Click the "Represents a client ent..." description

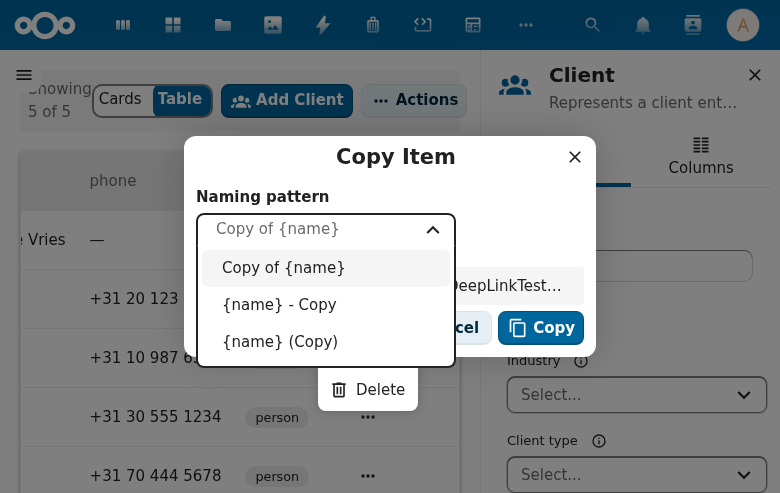(643, 102)
